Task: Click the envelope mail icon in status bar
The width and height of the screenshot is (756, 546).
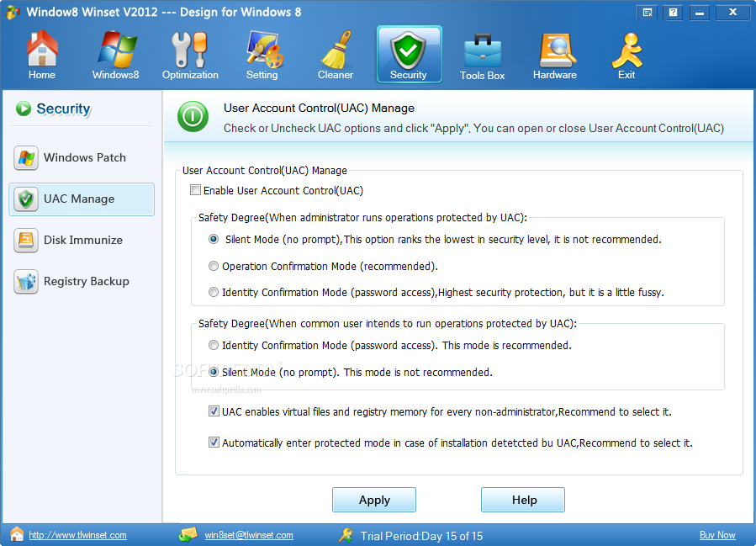Action: (x=188, y=534)
